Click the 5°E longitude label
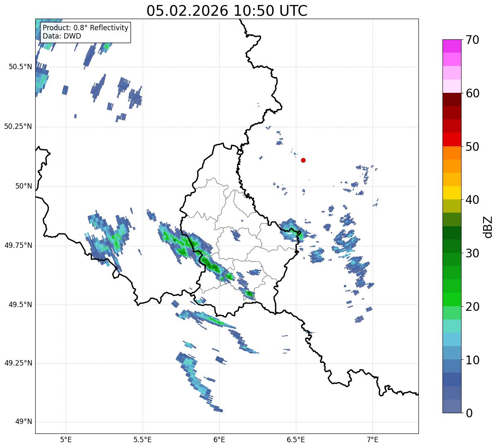The width and height of the screenshot is (498, 448). point(66,439)
